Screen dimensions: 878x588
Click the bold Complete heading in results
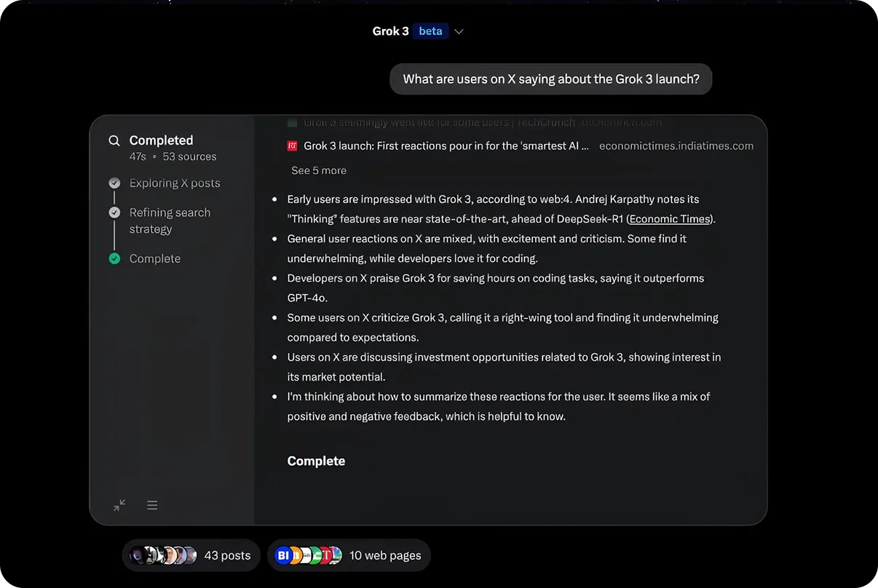[x=316, y=461]
